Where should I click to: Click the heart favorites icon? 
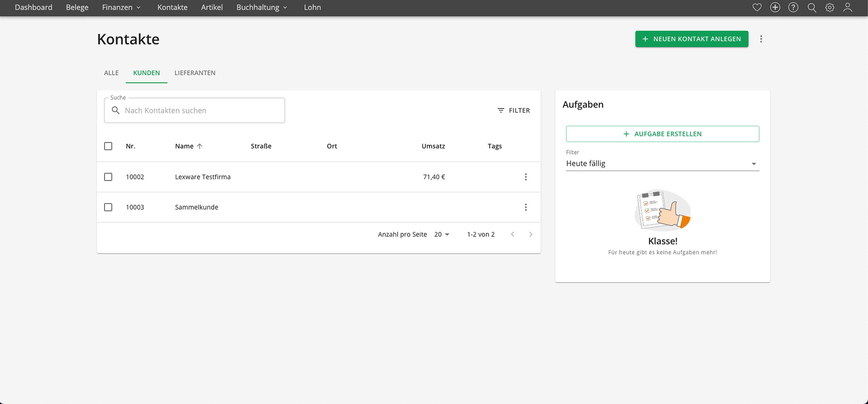tap(757, 7)
